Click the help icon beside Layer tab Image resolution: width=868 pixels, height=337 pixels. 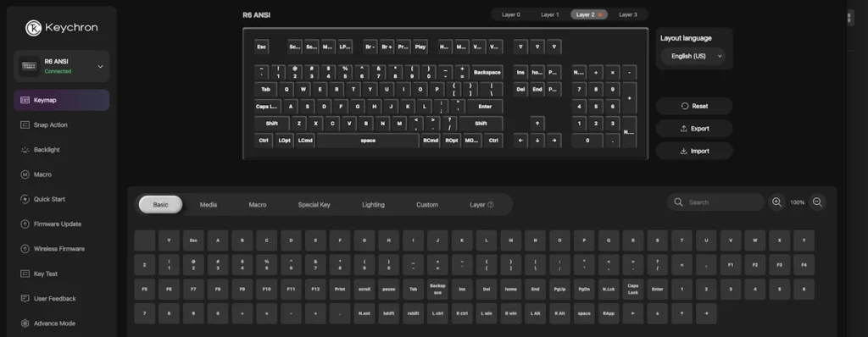[x=491, y=205]
